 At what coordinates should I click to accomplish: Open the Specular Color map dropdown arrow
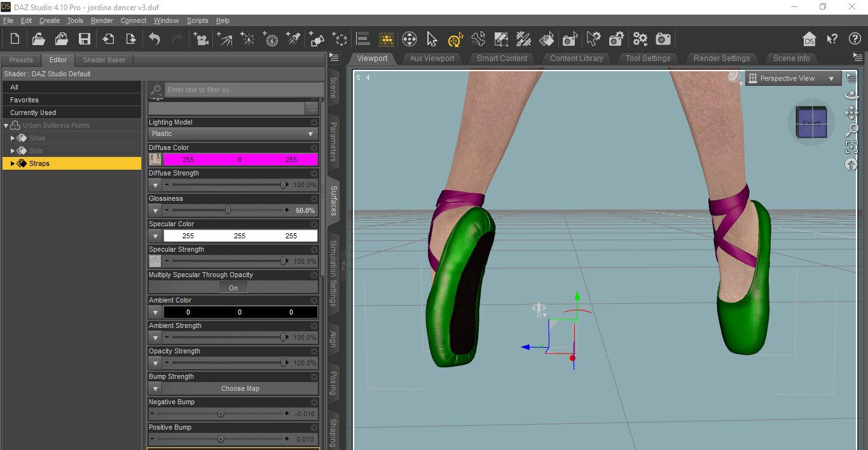click(x=155, y=236)
